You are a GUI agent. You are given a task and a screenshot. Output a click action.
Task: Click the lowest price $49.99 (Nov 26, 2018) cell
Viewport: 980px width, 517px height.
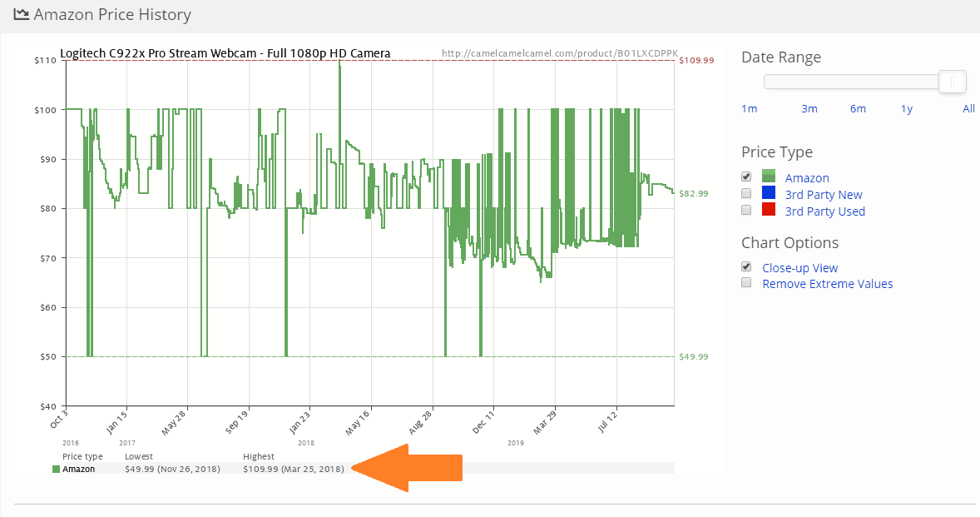click(x=172, y=470)
